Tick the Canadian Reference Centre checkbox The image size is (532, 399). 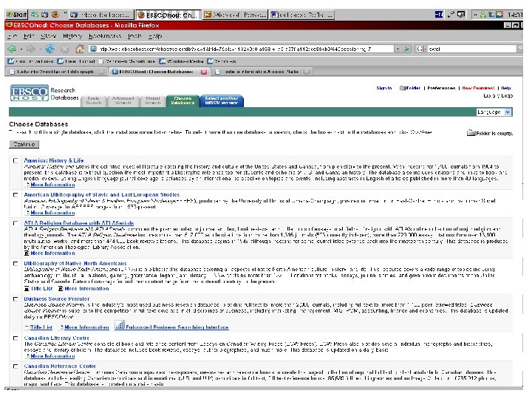tap(16, 366)
